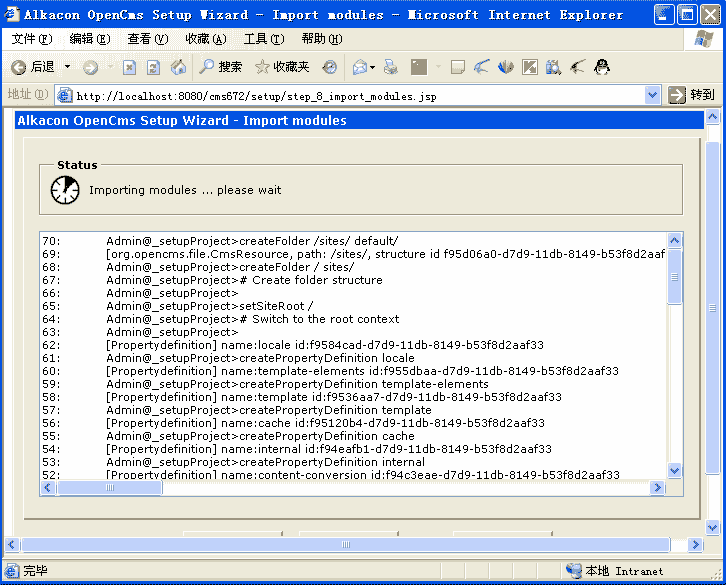Click the 转到 Go button
This screenshot has width=726, height=585.
pyautogui.click(x=692, y=95)
